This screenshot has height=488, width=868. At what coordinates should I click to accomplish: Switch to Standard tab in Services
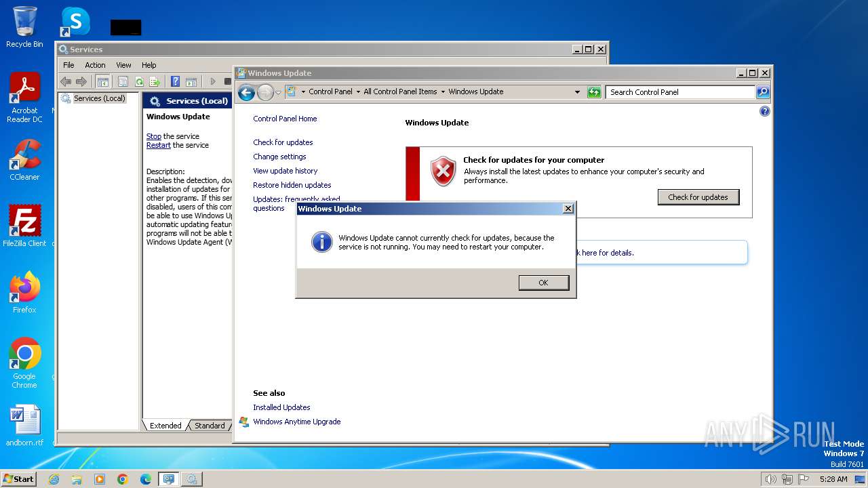point(210,426)
